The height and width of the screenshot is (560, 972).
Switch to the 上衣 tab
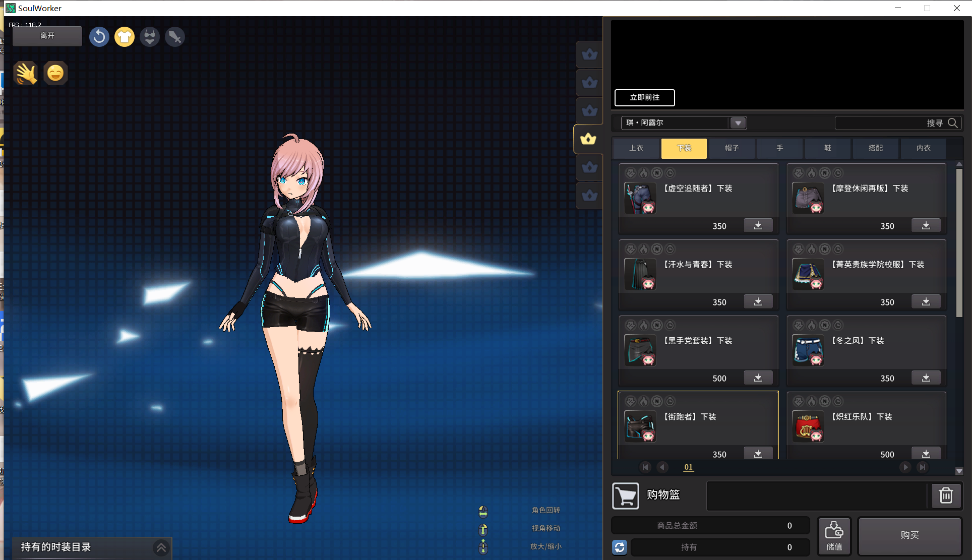[636, 148]
